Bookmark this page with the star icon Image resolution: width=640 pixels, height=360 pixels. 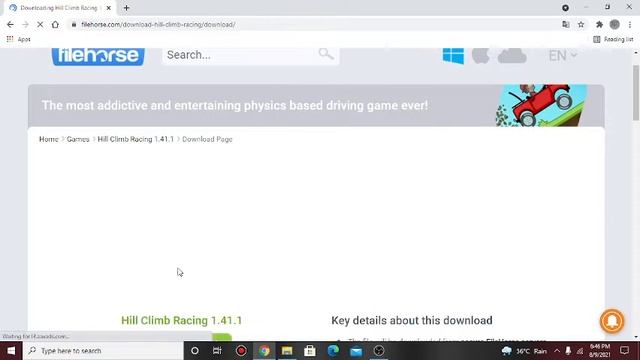point(581,24)
